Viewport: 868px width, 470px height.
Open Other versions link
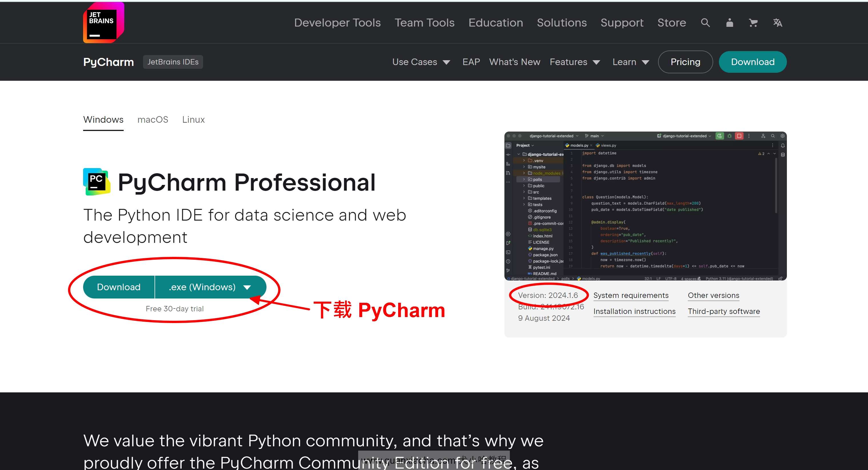713,296
